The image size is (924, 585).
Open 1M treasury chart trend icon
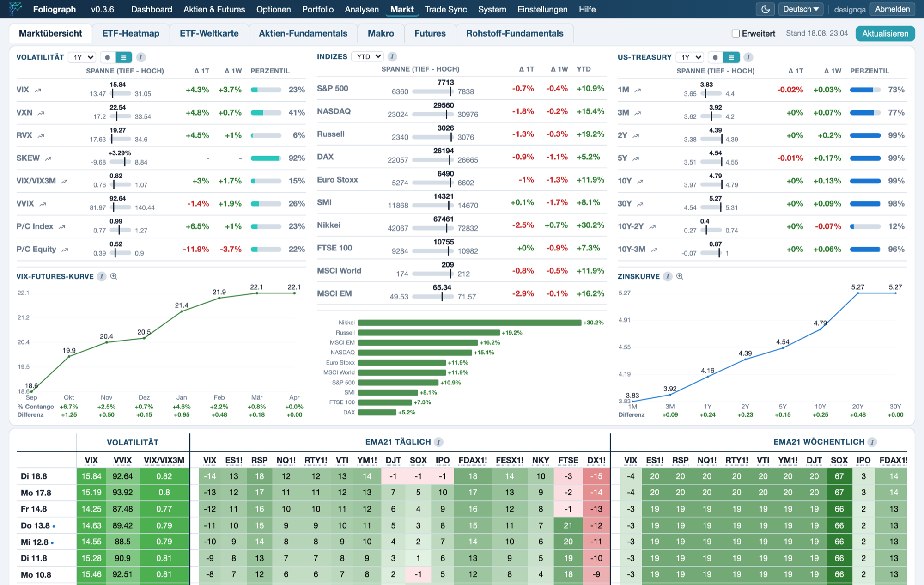(x=638, y=90)
